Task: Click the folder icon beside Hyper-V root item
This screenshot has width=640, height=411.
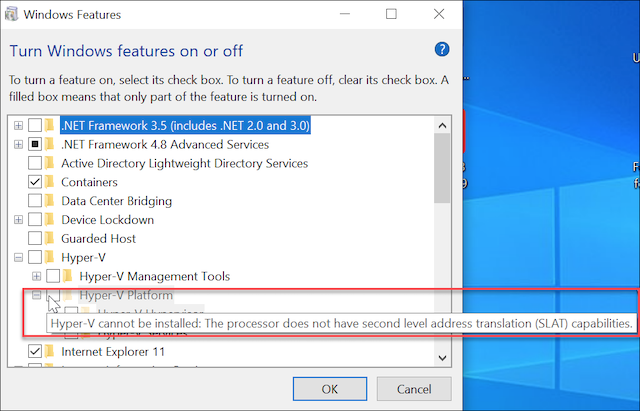Action: [49, 257]
